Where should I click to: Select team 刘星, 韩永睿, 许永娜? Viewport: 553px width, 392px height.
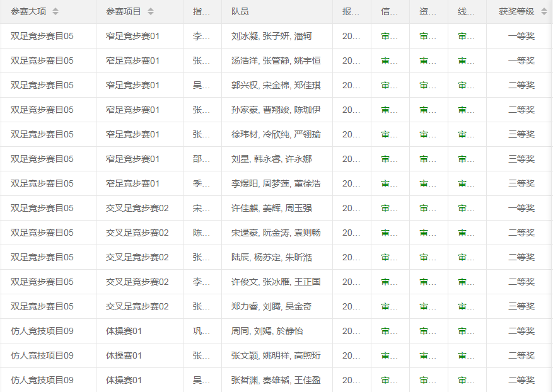271,159
